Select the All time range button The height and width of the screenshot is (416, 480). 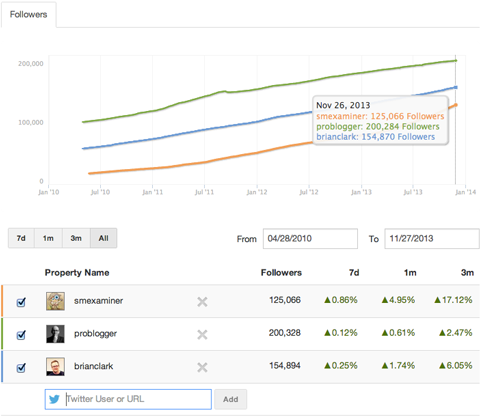click(x=103, y=238)
